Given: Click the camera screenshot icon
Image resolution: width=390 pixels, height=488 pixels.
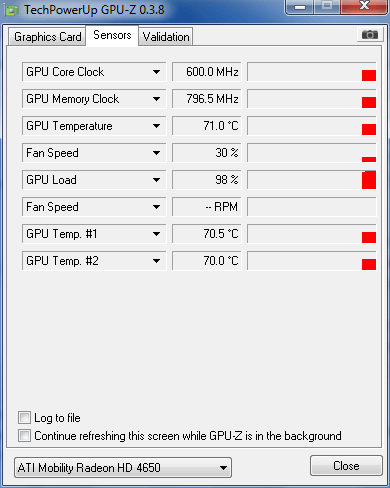Looking at the screenshot, I should pos(370,34).
